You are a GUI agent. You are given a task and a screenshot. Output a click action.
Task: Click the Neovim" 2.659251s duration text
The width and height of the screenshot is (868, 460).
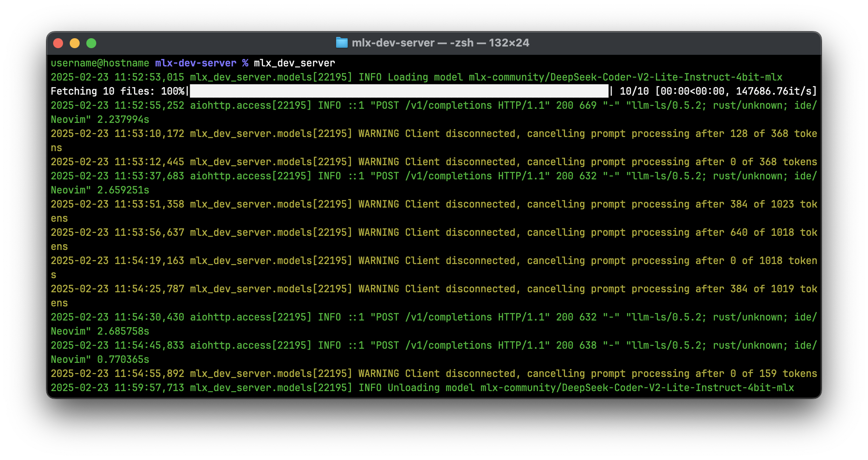point(100,190)
